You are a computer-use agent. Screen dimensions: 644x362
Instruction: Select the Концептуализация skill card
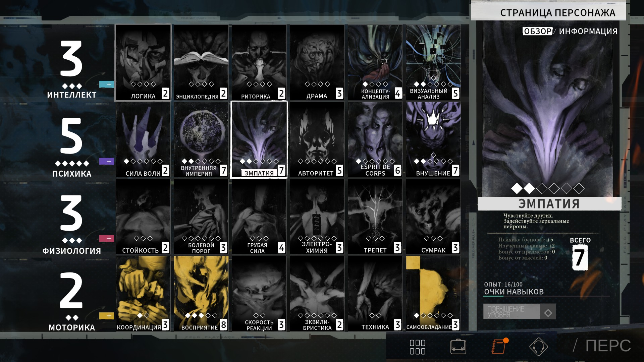pyautogui.click(x=375, y=62)
